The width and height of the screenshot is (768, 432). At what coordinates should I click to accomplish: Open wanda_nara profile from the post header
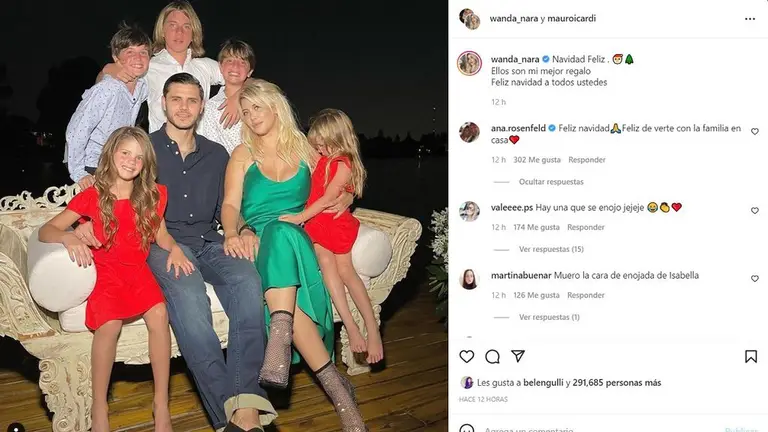point(514,19)
